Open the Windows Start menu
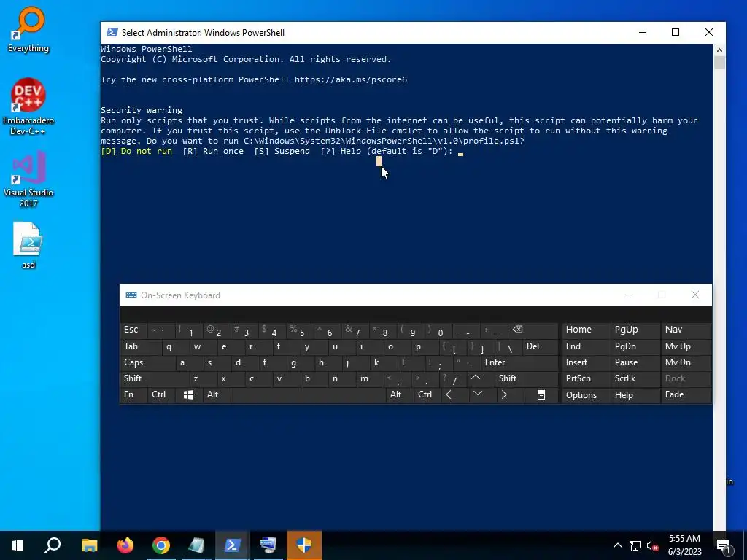 click(x=18, y=545)
